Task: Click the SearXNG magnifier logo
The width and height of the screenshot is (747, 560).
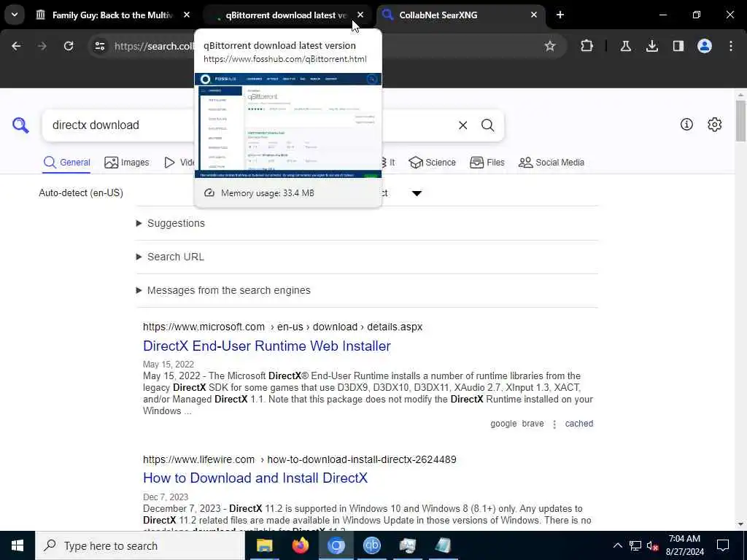Action: tap(20, 125)
